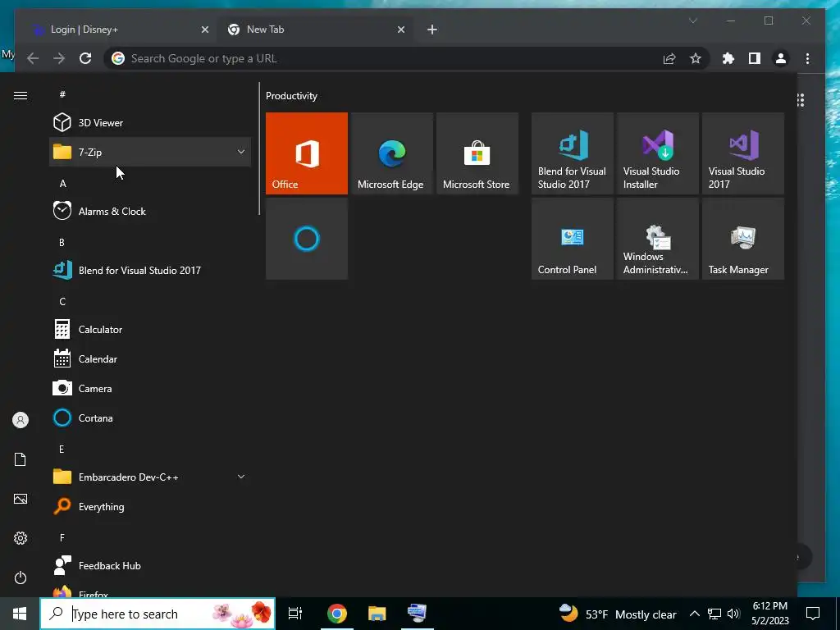Open the Office tile
This screenshot has height=630, width=840.
(x=307, y=153)
